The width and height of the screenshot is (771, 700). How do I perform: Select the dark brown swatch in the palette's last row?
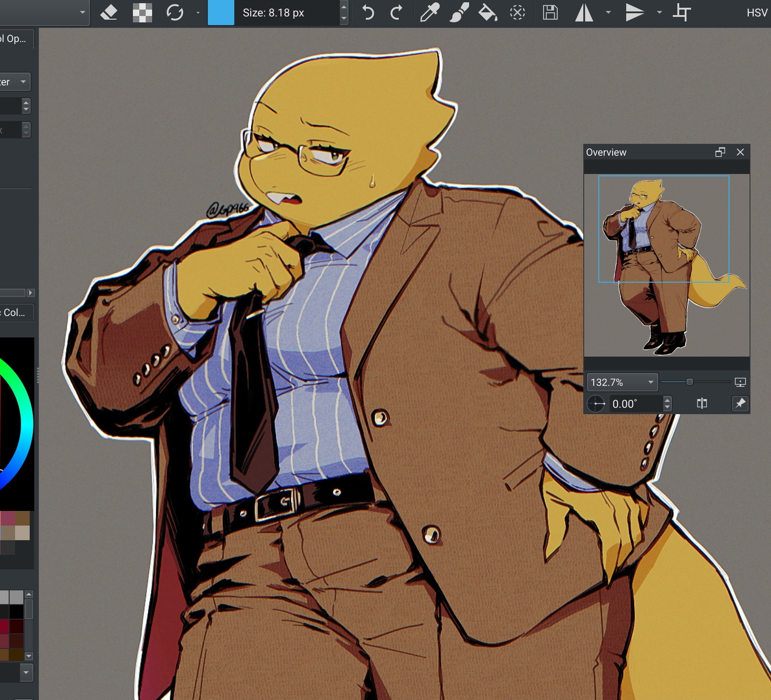(x=16, y=655)
